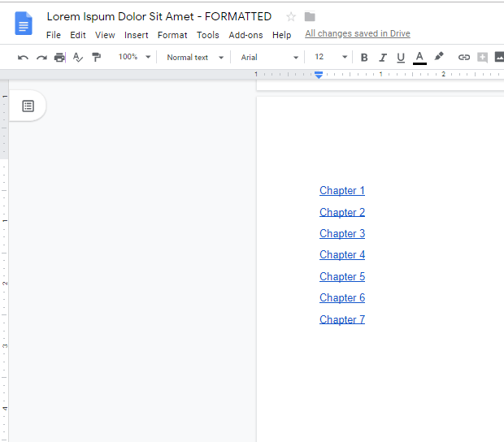Open the text color picker
The image size is (504, 442).
point(419,58)
